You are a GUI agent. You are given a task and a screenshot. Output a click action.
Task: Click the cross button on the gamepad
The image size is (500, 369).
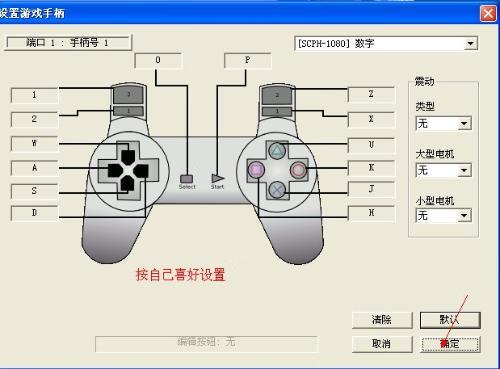click(x=277, y=190)
